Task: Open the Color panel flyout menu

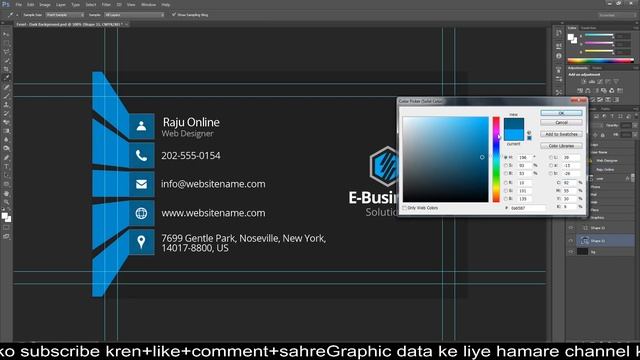Action: 636,28
